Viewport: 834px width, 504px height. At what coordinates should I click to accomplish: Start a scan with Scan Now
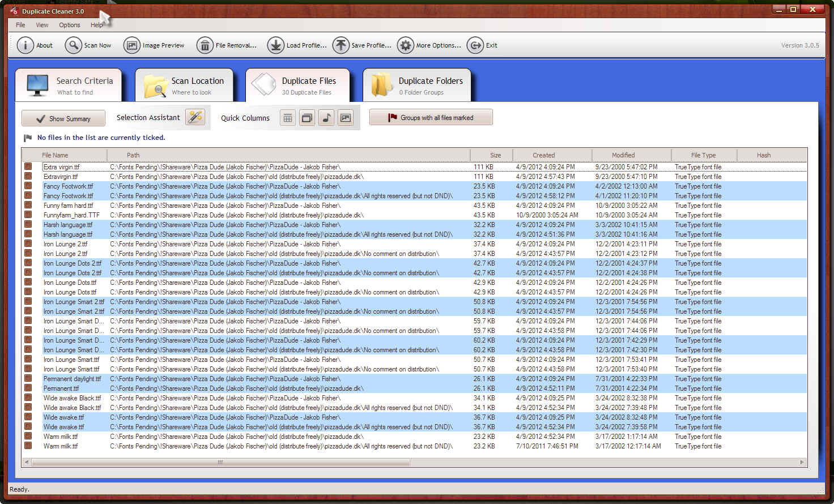click(74, 45)
